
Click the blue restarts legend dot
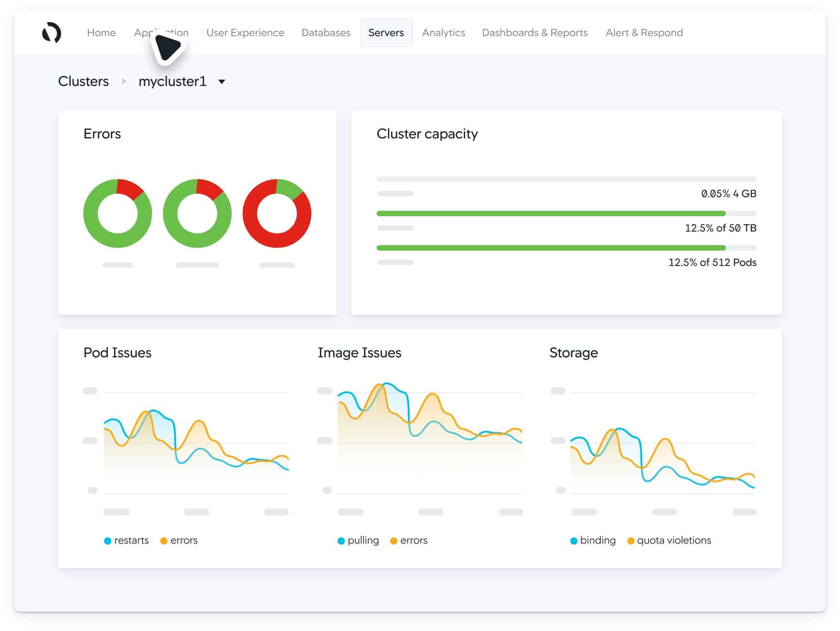coord(108,541)
